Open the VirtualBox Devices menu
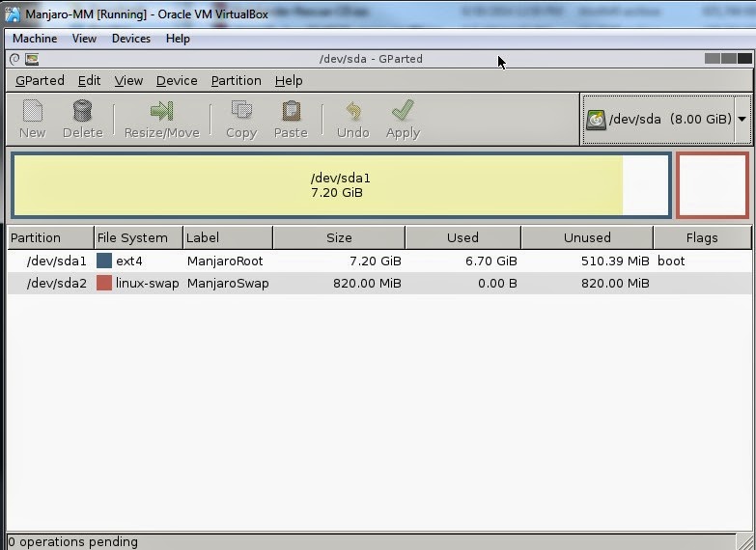 (x=131, y=39)
